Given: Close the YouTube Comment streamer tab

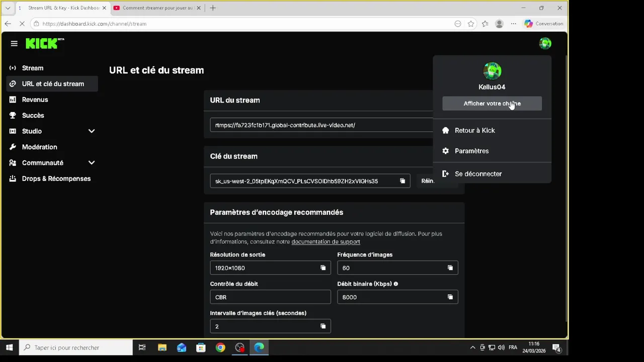Looking at the screenshot, I should point(198,8).
